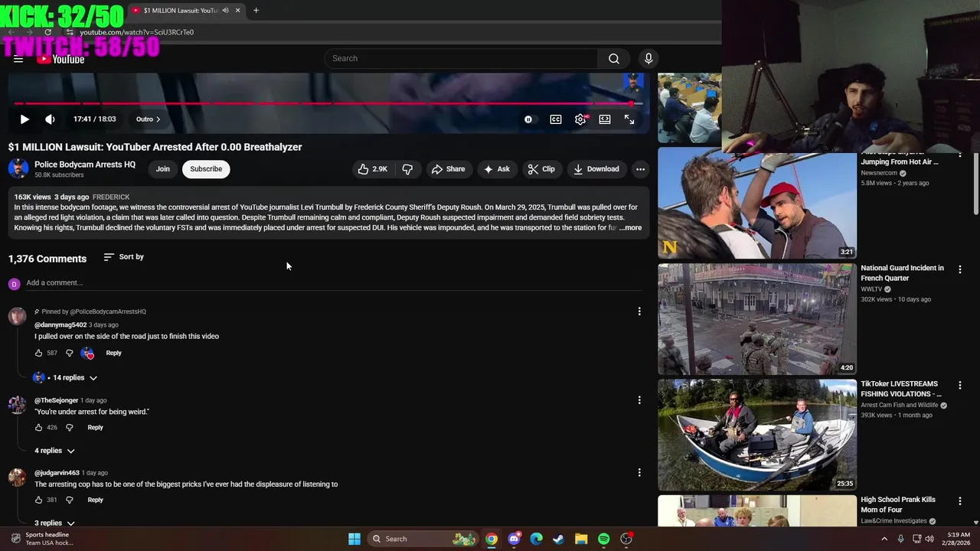Dislike the comment by @dannymag5402
This screenshot has width=980, height=551.
(x=69, y=353)
